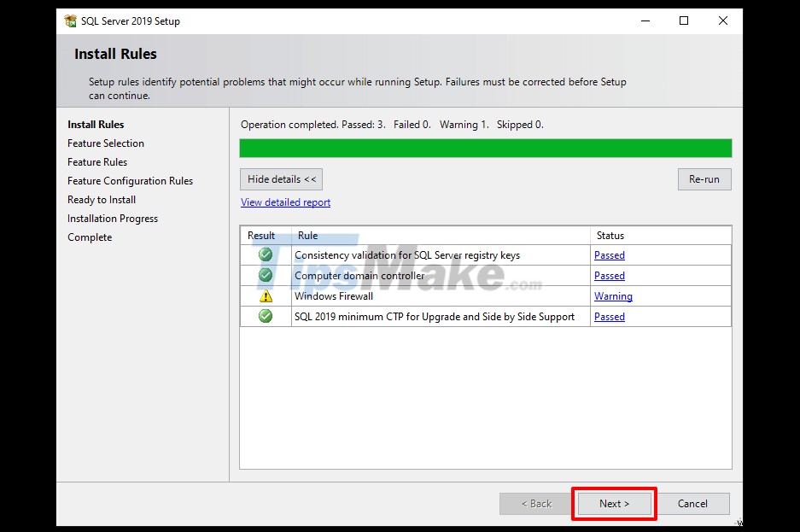This screenshot has width=800, height=532.
Task: Click the warning triangle icon for Windows Firewall
Action: tap(265, 295)
